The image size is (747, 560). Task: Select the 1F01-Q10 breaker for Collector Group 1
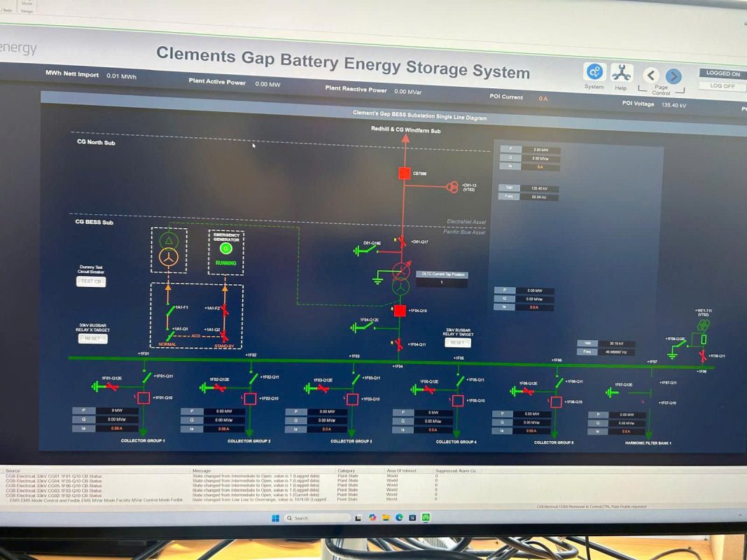(x=144, y=398)
